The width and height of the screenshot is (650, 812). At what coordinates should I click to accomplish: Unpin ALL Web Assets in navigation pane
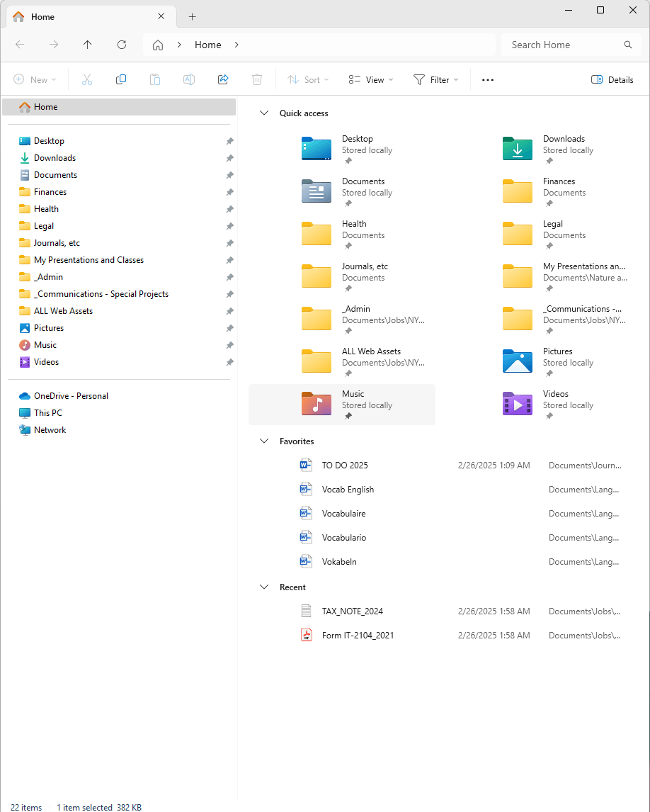click(x=230, y=311)
